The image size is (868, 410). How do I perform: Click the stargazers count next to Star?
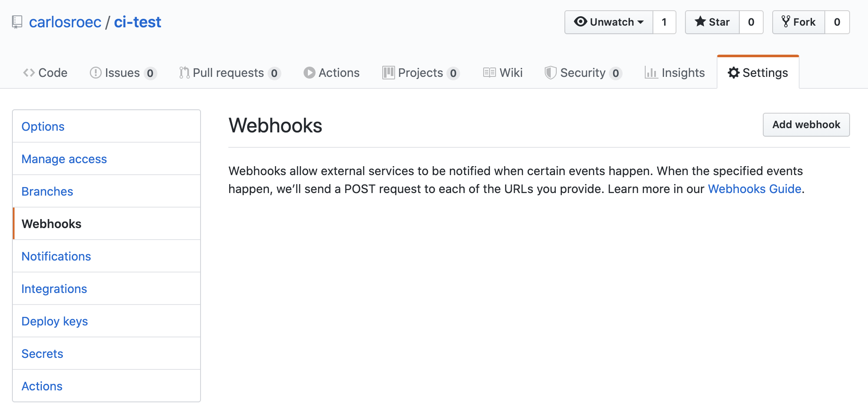click(751, 22)
